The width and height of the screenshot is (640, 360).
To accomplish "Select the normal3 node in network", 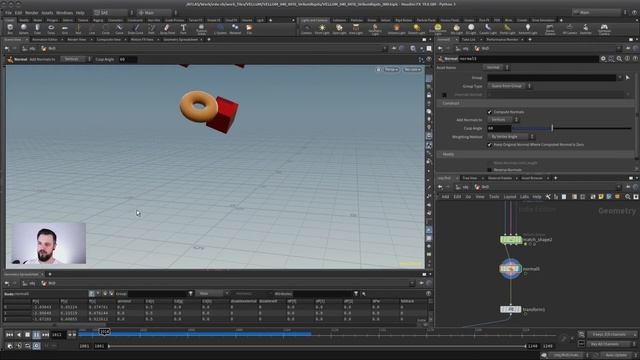I will 511,269.
